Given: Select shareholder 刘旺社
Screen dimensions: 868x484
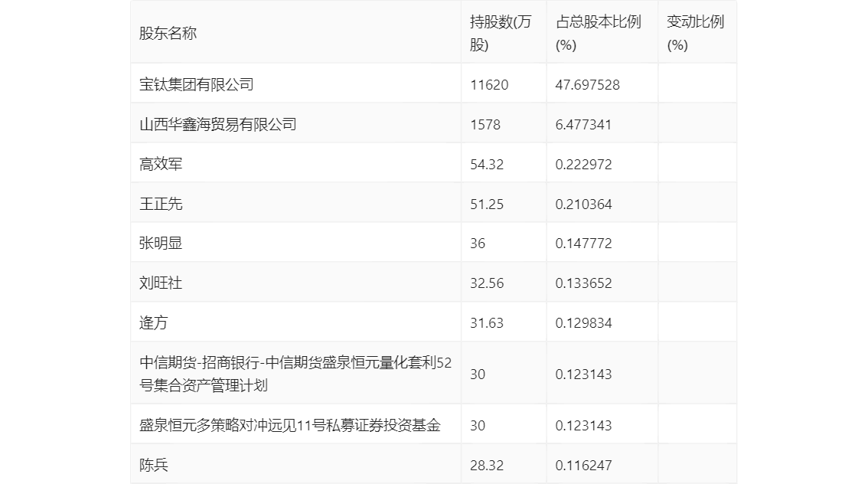Looking at the screenshot, I should coord(161,283).
